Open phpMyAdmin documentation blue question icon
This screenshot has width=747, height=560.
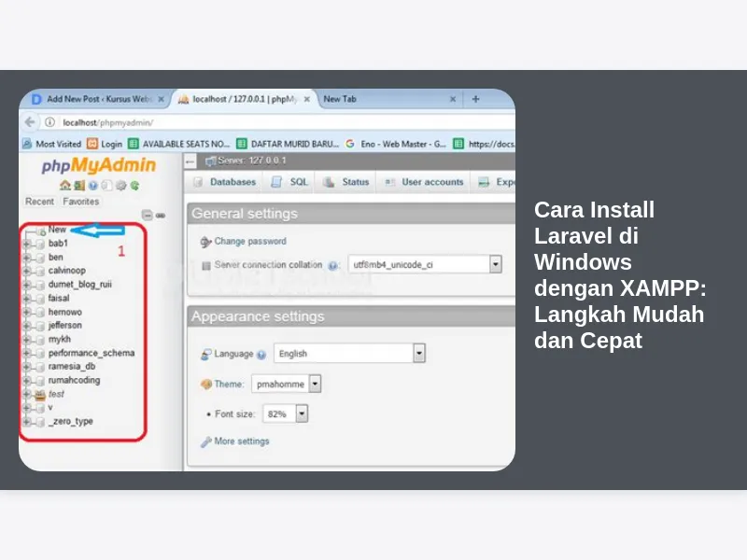92,185
